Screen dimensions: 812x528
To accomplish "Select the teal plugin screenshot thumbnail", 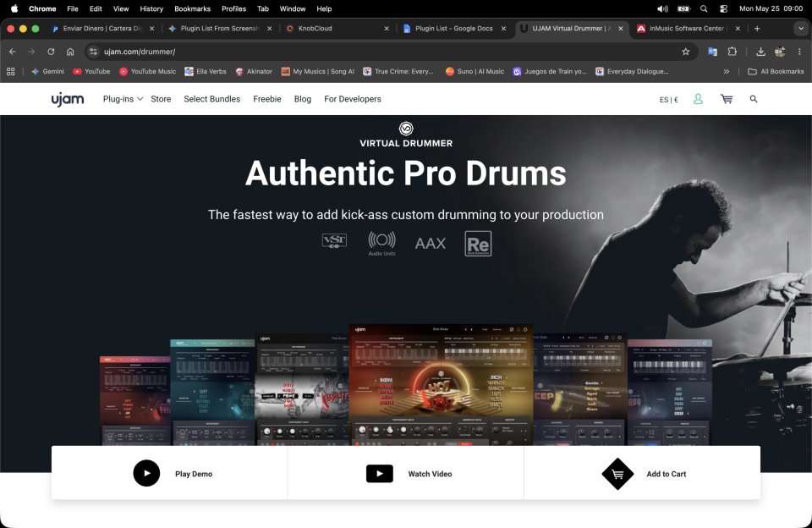I will tap(212, 392).
